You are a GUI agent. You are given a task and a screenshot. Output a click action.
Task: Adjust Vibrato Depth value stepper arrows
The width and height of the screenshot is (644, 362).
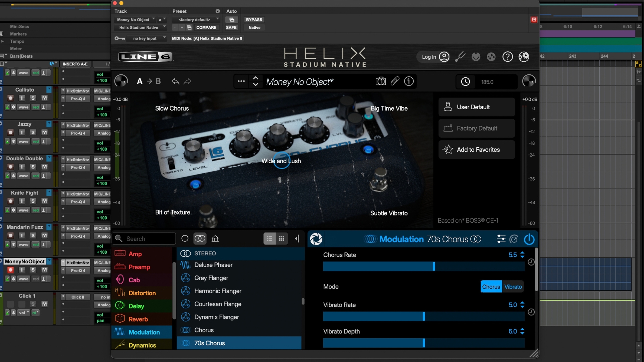coord(522,331)
